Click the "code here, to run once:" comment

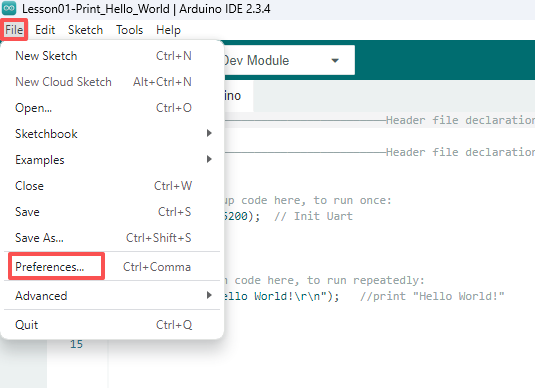point(316,200)
